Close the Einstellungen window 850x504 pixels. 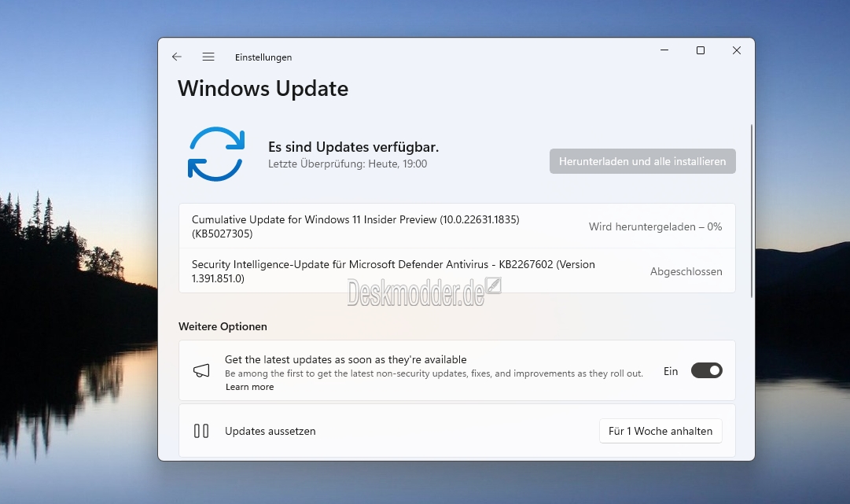coord(736,50)
